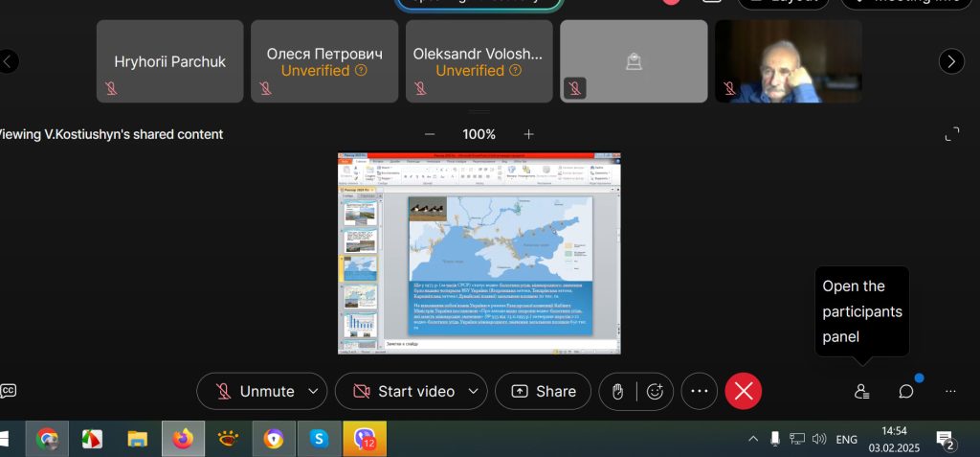This screenshot has width=980, height=457.
Task: Open the participants panel
Action: pyautogui.click(x=861, y=391)
